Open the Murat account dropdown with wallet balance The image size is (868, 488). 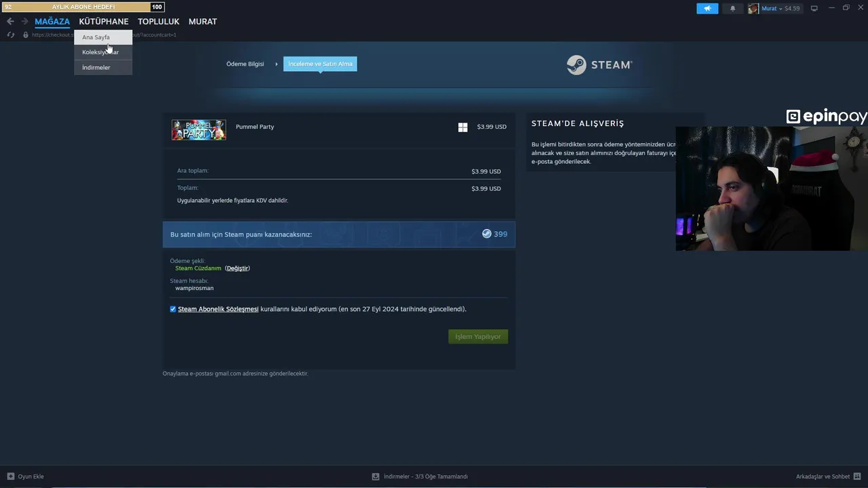781,8
